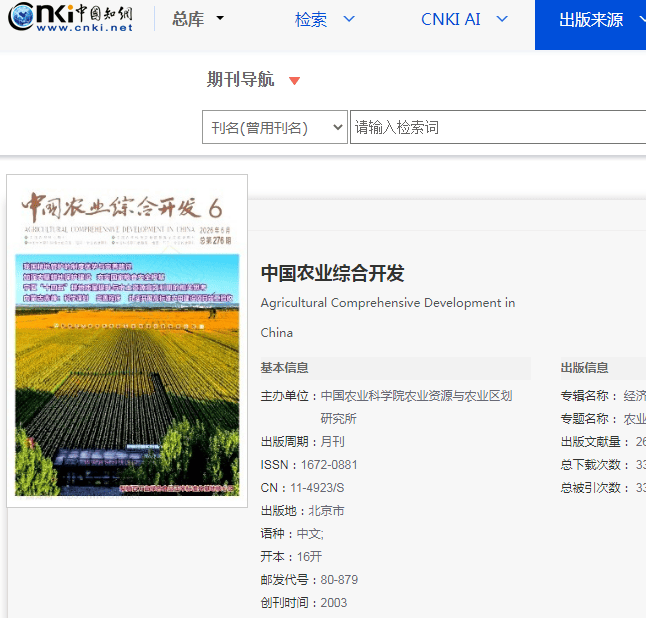The height and width of the screenshot is (618, 646).
Task: Click the 出版文献量 label
Action: [595, 442]
